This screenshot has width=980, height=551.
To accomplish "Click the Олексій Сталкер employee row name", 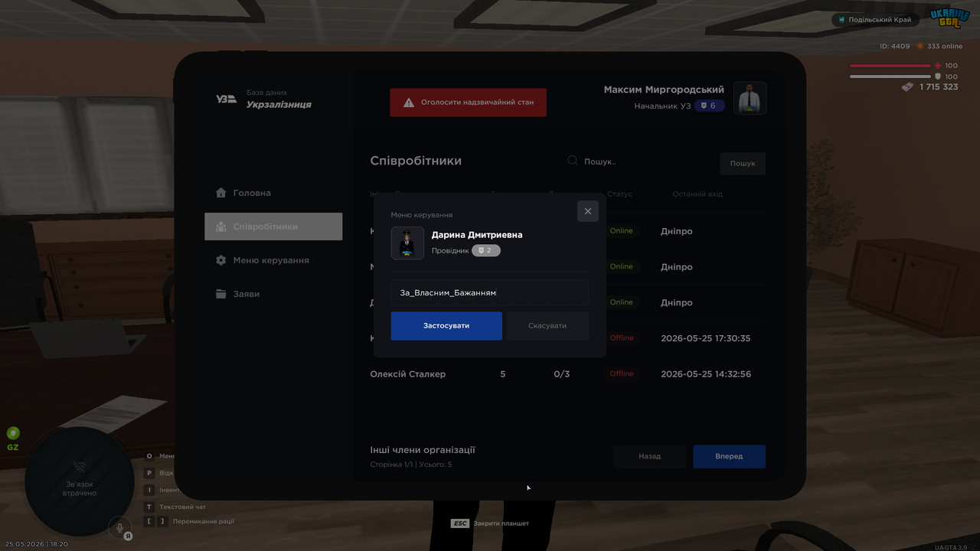I will point(408,374).
